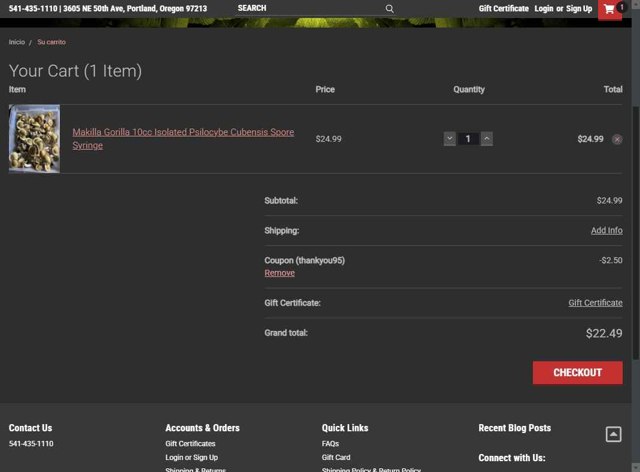Remove item with the X icon
640x472 pixels.
pyautogui.click(x=617, y=139)
